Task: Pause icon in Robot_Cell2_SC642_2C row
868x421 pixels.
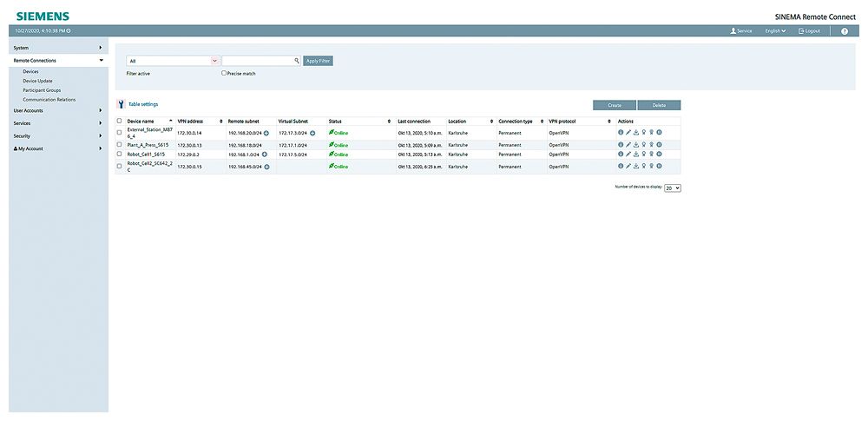Action: (x=660, y=166)
